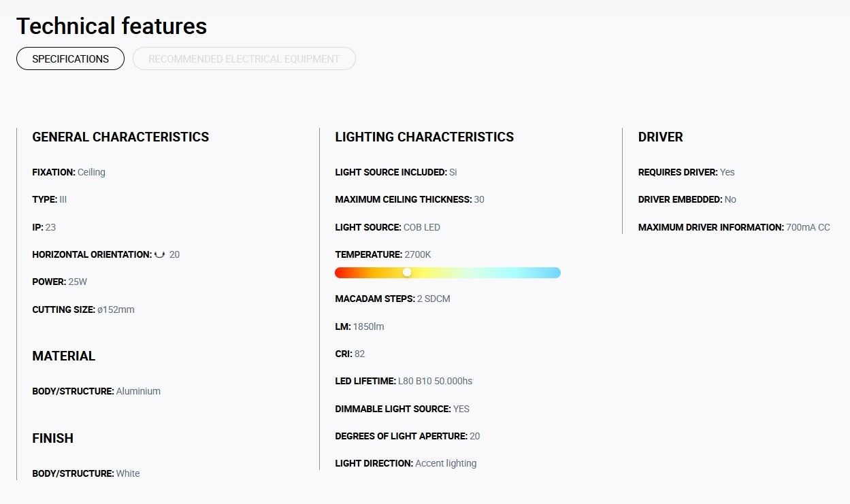Image resolution: width=850 pixels, height=504 pixels.
Task: Click Driver Embedded: No row
Action: coord(687,199)
